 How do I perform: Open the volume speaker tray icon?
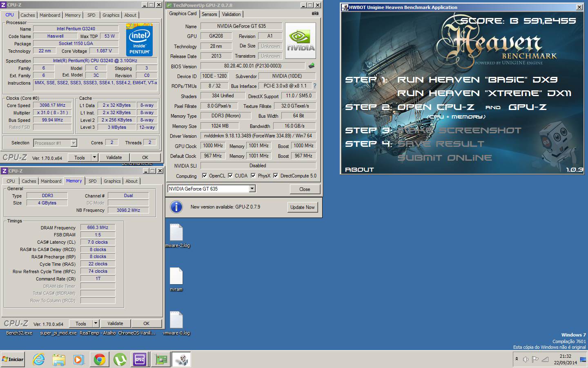click(526, 359)
